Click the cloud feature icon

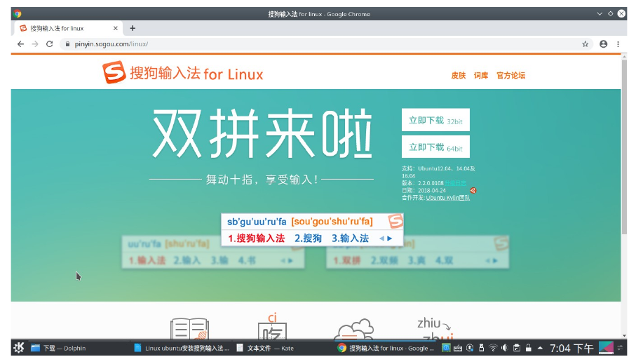tap(353, 330)
